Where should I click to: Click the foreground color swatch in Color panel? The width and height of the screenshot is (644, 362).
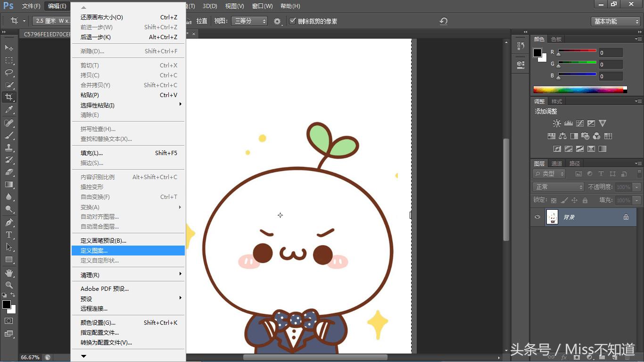tap(537, 53)
